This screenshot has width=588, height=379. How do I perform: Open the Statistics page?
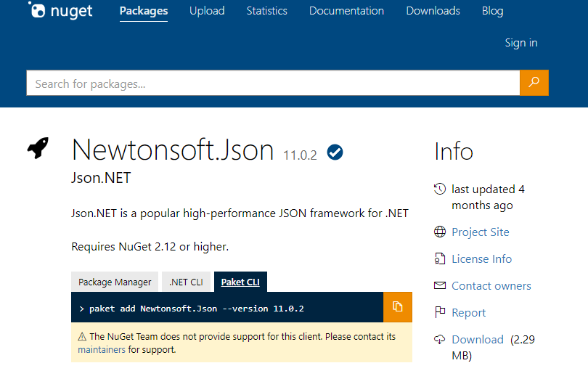(266, 11)
